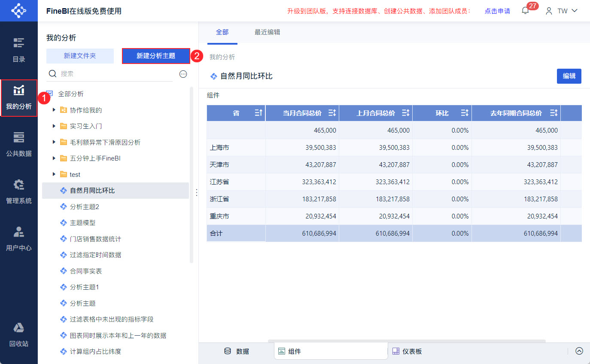Select 自然月同比环比 in the tree
590x364 pixels.
pyautogui.click(x=116, y=191)
